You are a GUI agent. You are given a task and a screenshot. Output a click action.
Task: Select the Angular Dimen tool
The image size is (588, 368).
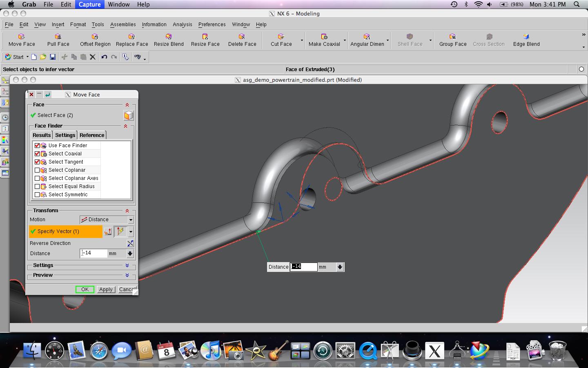[367, 40]
